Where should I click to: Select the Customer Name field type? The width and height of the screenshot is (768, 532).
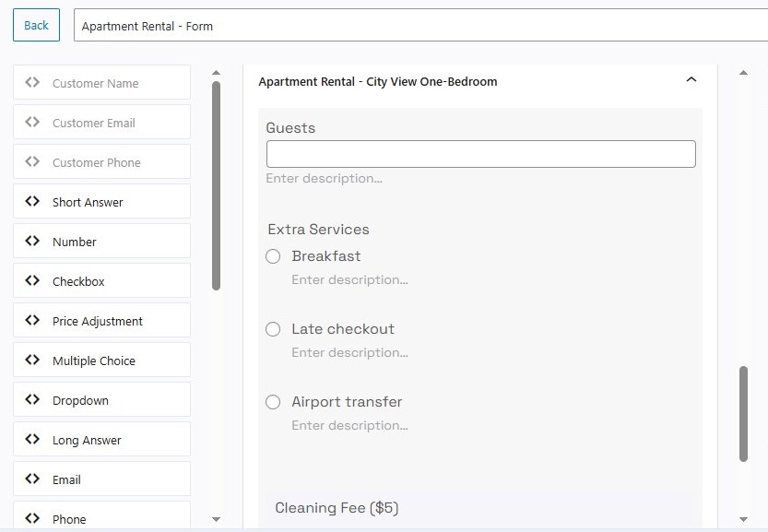coord(101,82)
